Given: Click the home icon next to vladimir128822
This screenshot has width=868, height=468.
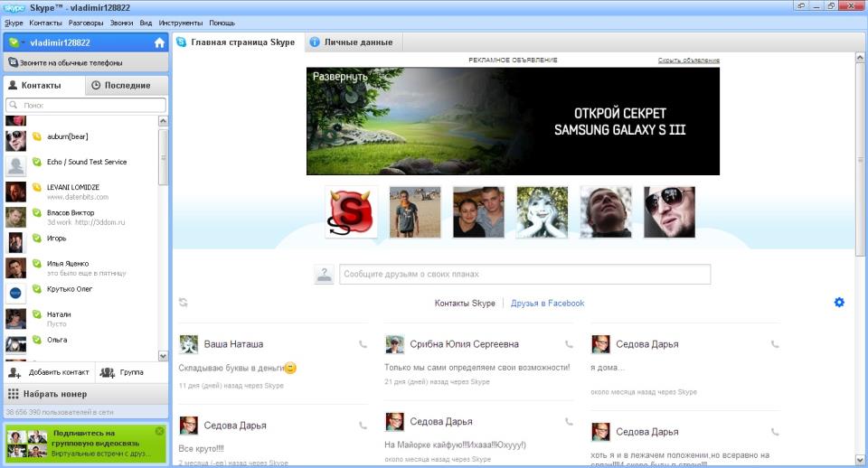Looking at the screenshot, I should click(x=159, y=42).
